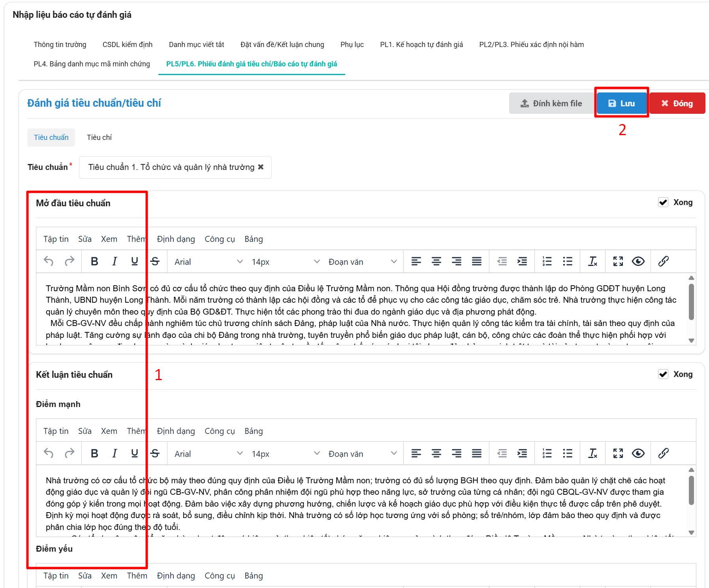Remove selected Tiêu chuẩn 1 with the x
Viewport: 709px width, 588px height.
[x=261, y=167]
